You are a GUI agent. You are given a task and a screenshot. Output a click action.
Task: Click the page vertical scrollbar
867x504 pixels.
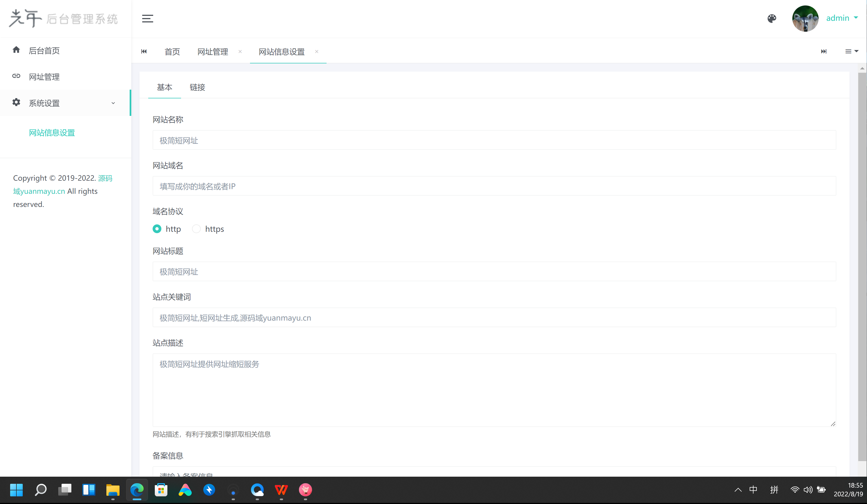click(x=862, y=265)
